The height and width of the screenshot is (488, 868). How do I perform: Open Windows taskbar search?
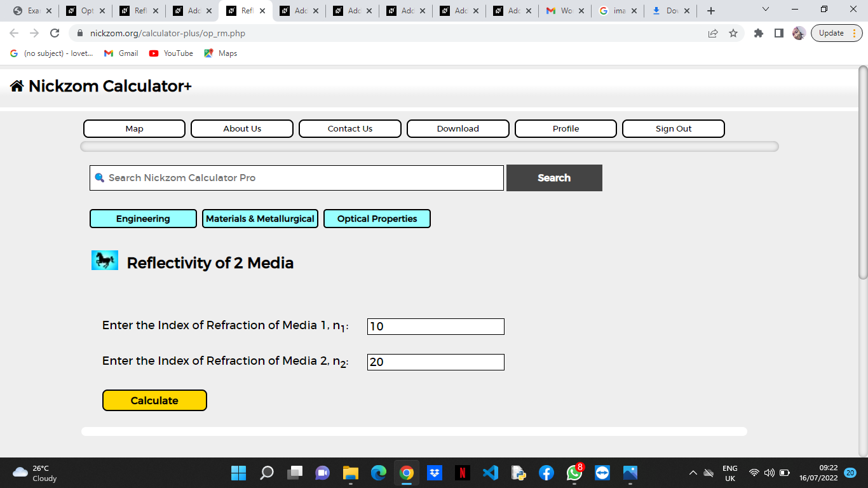click(x=267, y=473)
